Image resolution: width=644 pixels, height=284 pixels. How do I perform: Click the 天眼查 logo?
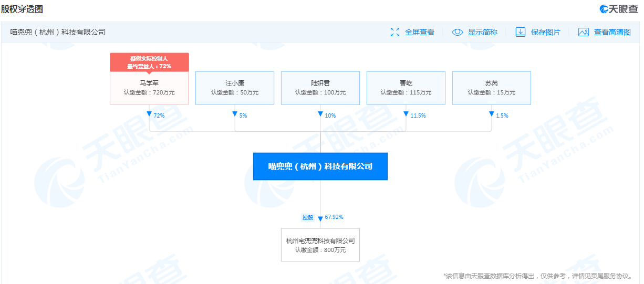pos(618,9)
